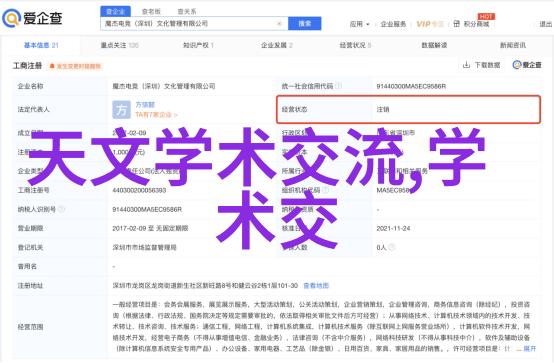Screen dimensions: 554x363
Task: Select the 重点关注 tab
Action: click(119, 45)
